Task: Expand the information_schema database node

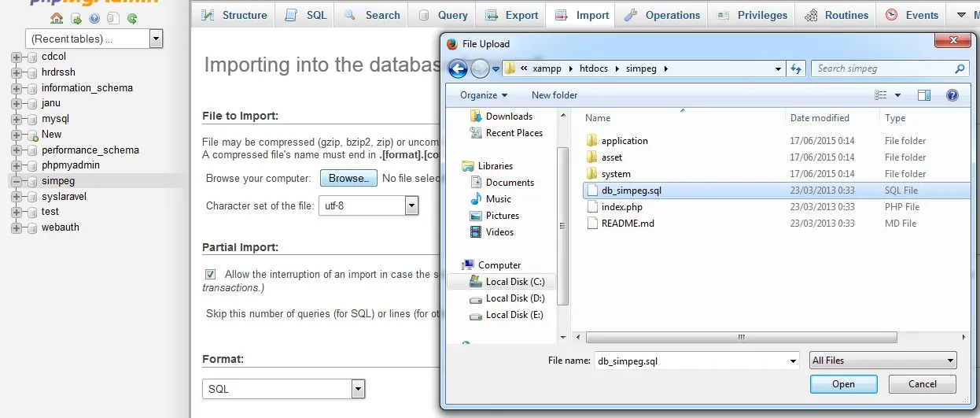Action: click(16, 88)
